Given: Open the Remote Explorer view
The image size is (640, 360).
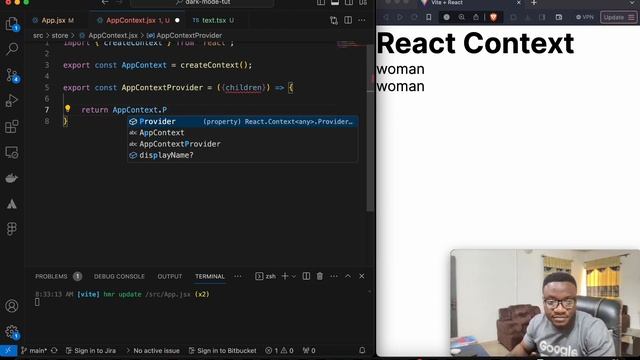Looking at the screenshot, I should [12, 152].
